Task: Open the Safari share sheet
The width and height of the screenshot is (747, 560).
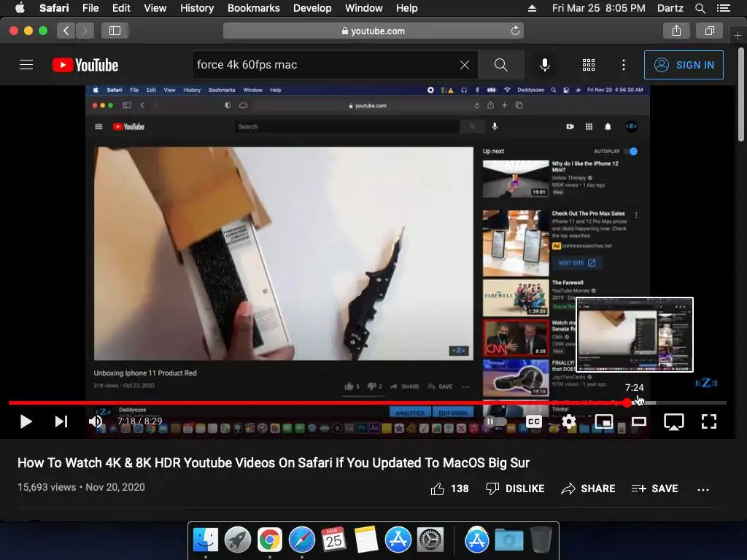Action: 676,31
